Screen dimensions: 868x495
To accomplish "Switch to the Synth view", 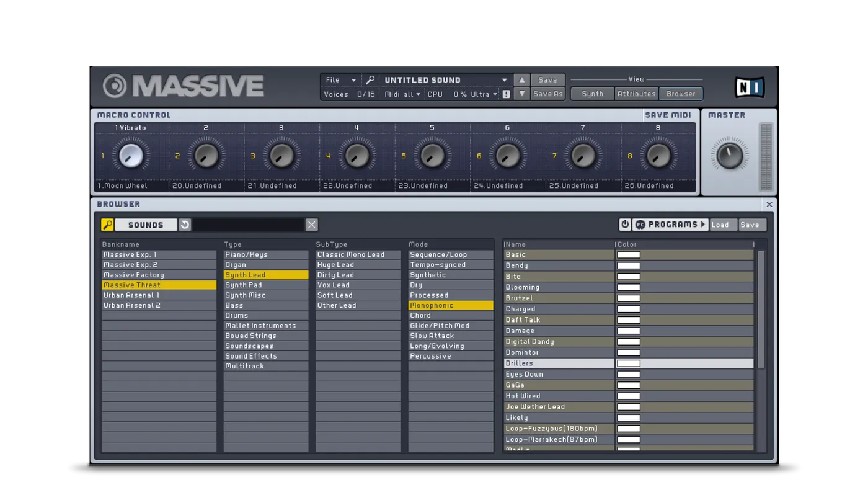I will click(592, 94).
